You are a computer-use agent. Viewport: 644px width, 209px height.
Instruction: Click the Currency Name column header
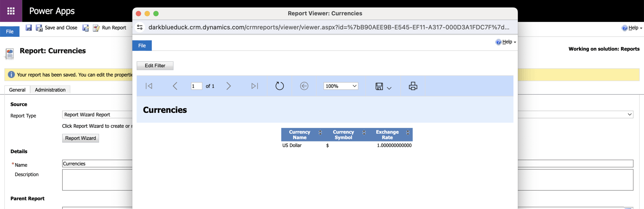point(299,135)
